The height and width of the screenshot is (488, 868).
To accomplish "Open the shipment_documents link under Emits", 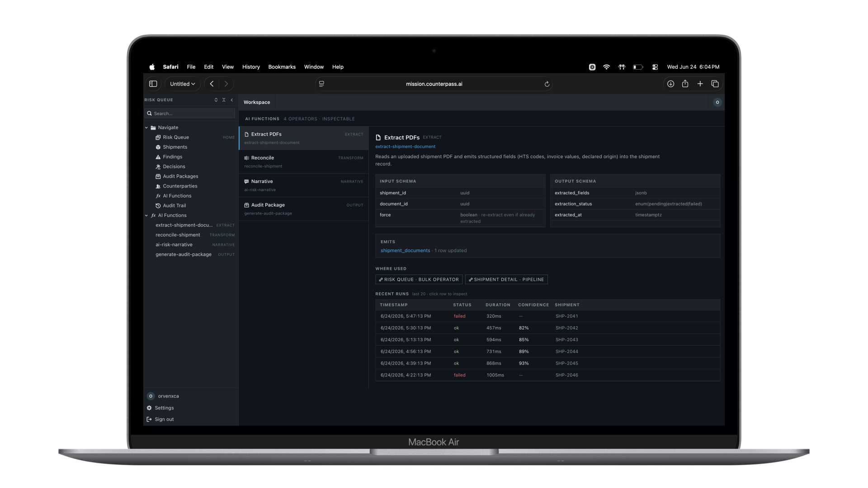I will point(405,251).
